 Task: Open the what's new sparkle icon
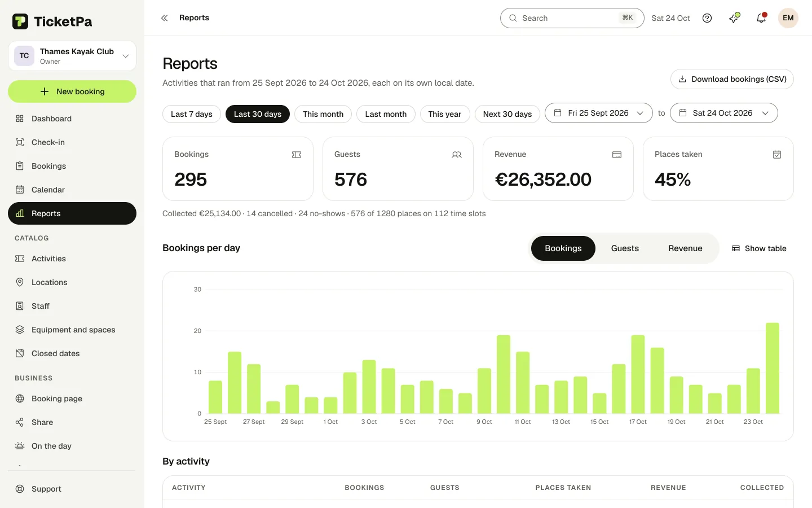(734, 18)
